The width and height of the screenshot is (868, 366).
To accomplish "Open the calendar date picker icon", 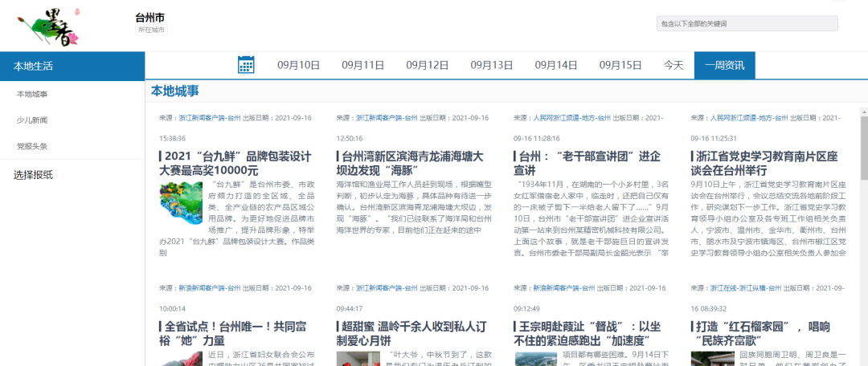I will point(246,65).
